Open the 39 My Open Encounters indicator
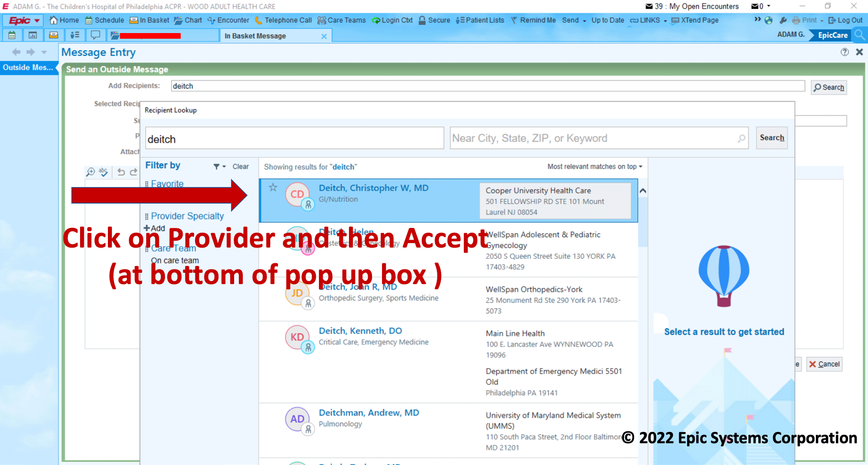868x465 pixels. (692, 6)
